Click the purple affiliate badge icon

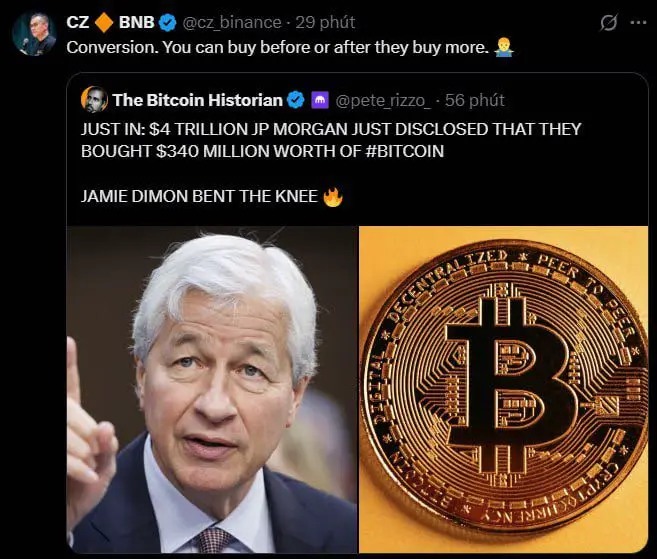coord(320,100)
